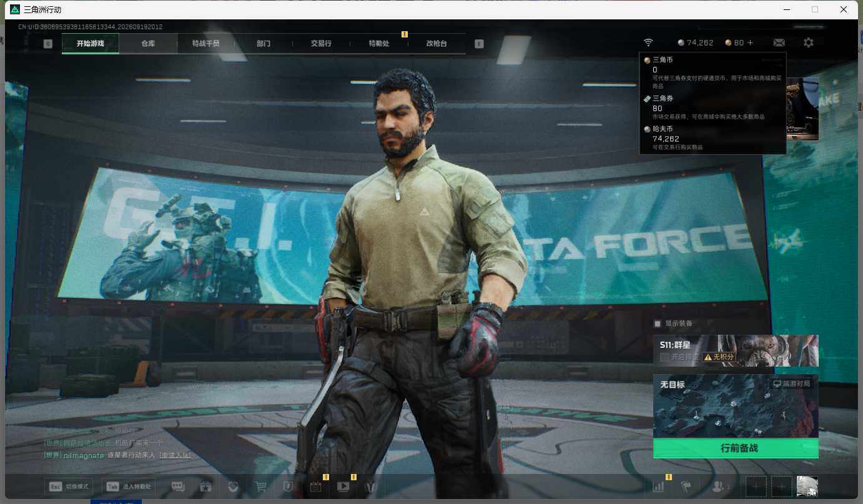The height and width of the screenshot is (504, 863).
Task: Click the flag icon in bottom bar
Action: [x=686, y=486]
